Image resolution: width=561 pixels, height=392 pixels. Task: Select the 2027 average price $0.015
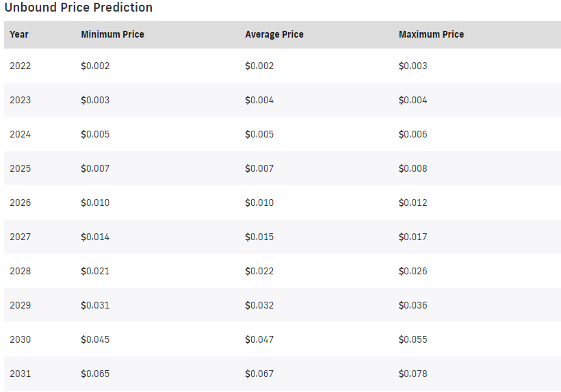(x=259, y=237)
